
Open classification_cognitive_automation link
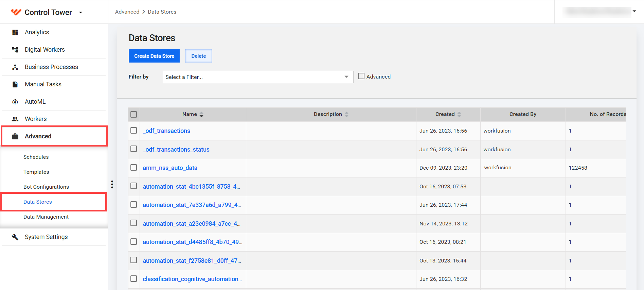(x=192, y=279)
